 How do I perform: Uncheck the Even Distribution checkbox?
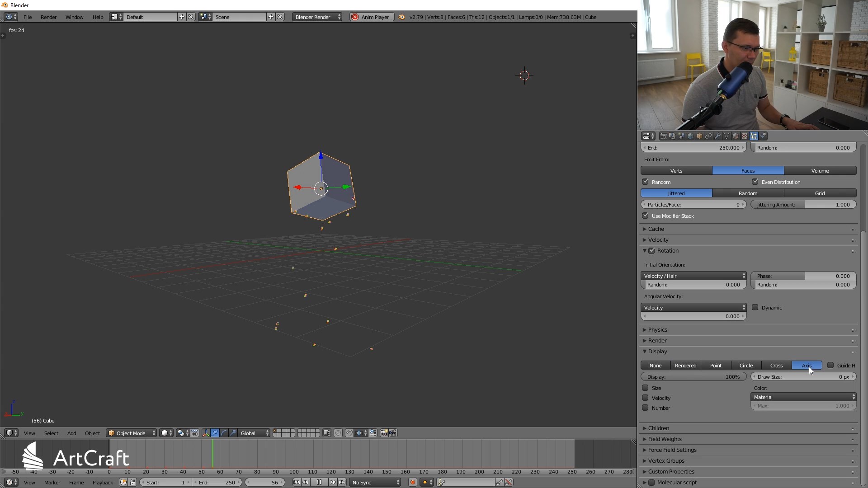coord(755,182)
